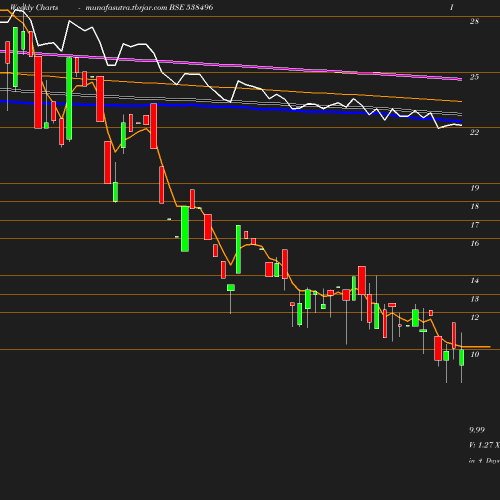
Task: Click the price axis label 25
Action: [474, 77]
